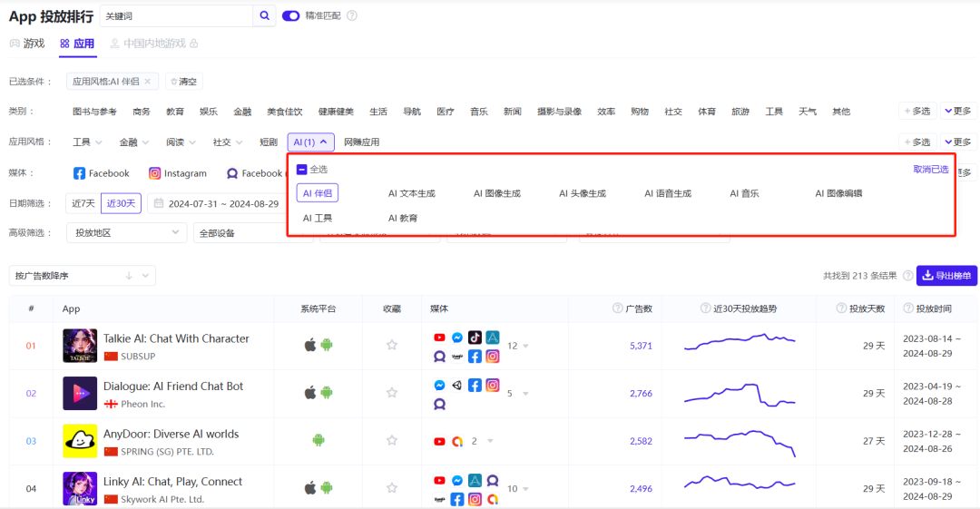Open the AnyDoor app thumbnail
The height and width of the screenshot is (509, 980).
tap(80, 441)
